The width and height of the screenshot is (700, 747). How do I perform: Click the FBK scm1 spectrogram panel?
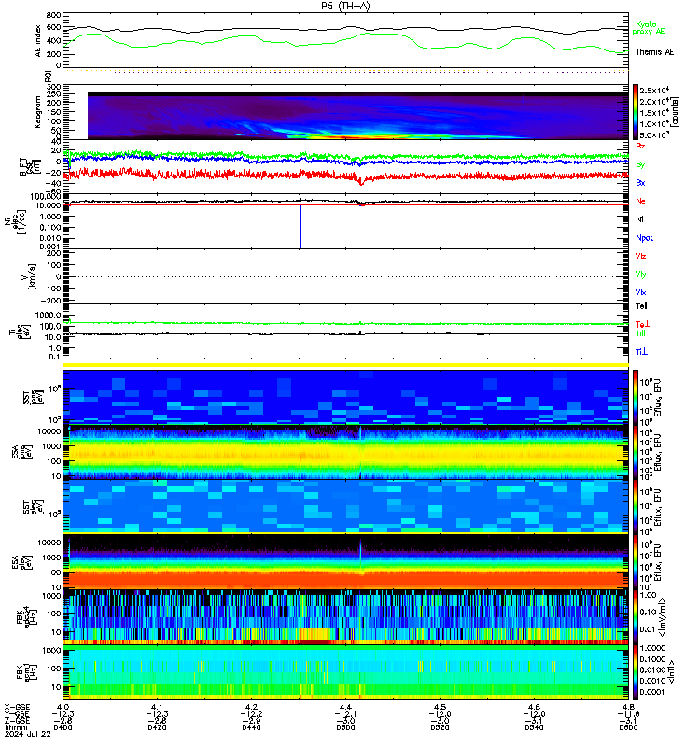point(345,672)
